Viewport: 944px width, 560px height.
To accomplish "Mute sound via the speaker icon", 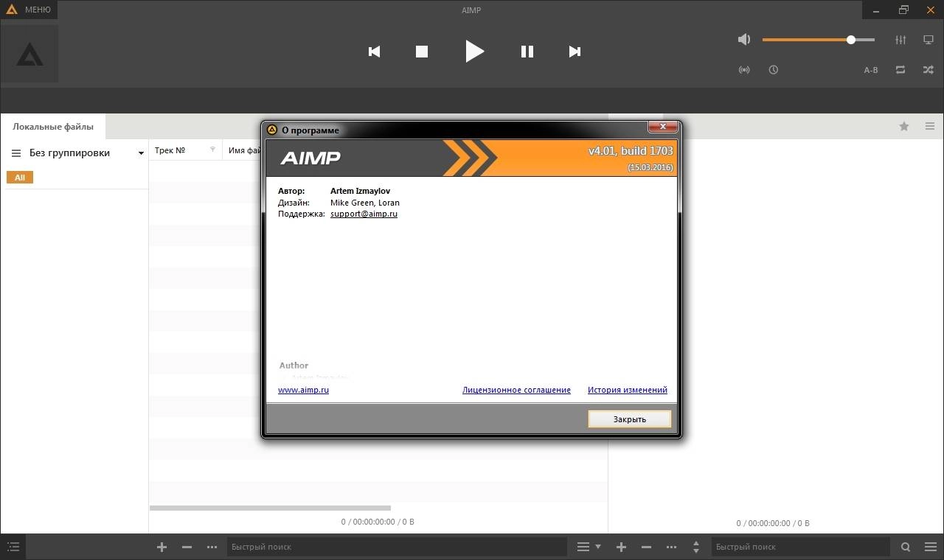I will (744, 40).
